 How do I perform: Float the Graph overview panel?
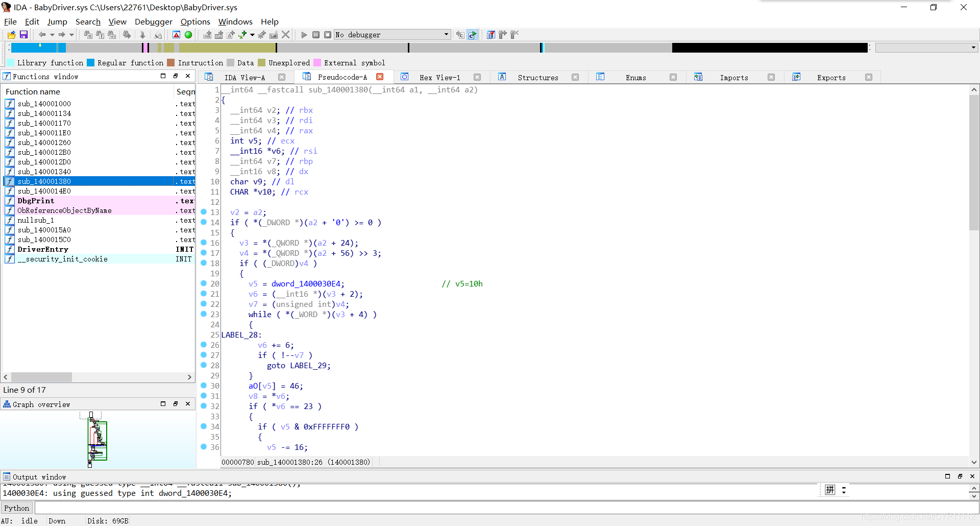point(175,404)
